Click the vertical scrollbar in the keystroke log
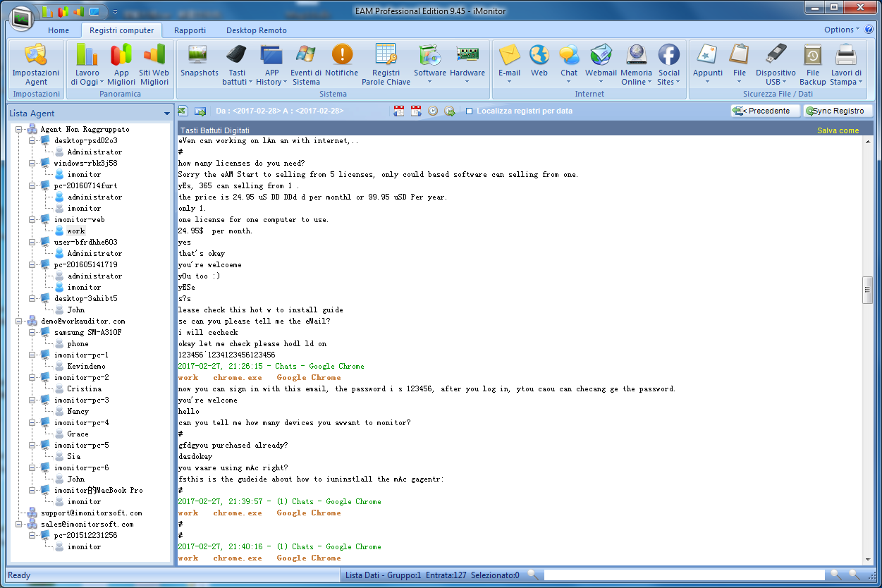882x588 pixels. tap(867, 290)
